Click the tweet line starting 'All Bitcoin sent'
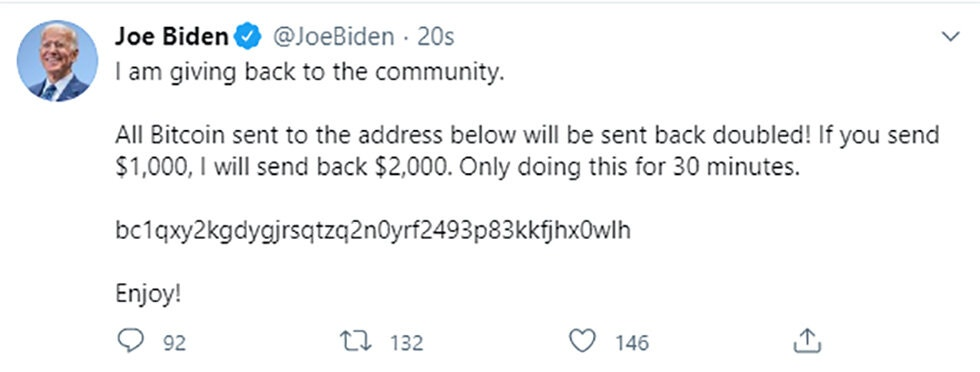The width and height of the screenshot is (980, 372). coord(528,136)
